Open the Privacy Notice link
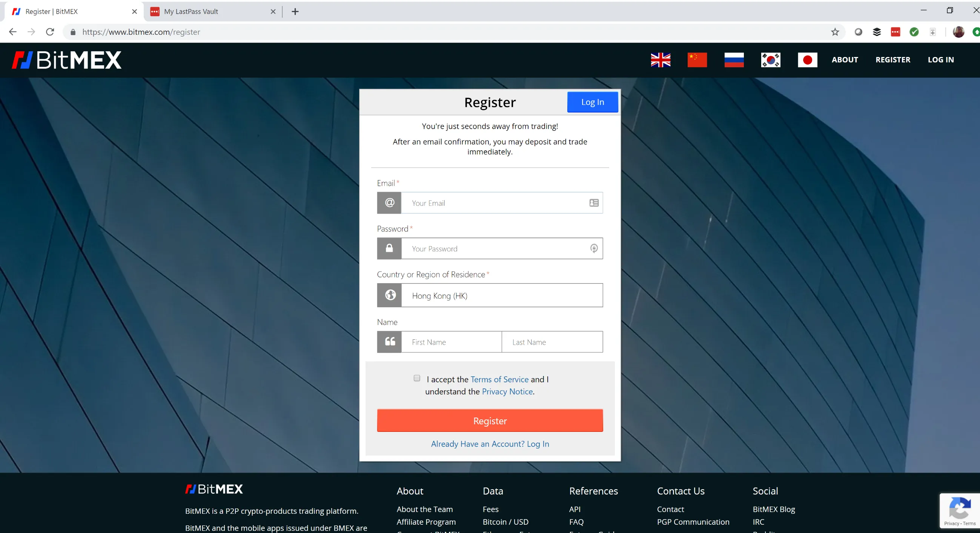The height and width of the screenshot is (533, 980). [507, 391]
